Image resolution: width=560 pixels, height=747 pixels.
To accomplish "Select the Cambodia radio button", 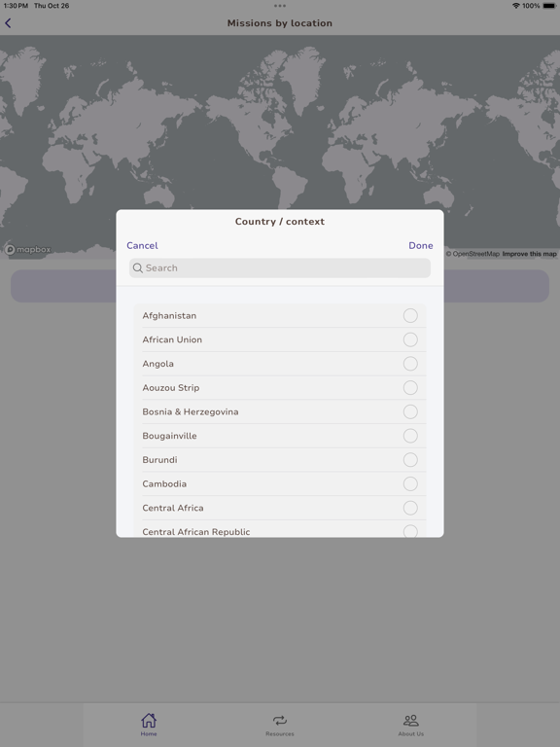I will (410, 484).
